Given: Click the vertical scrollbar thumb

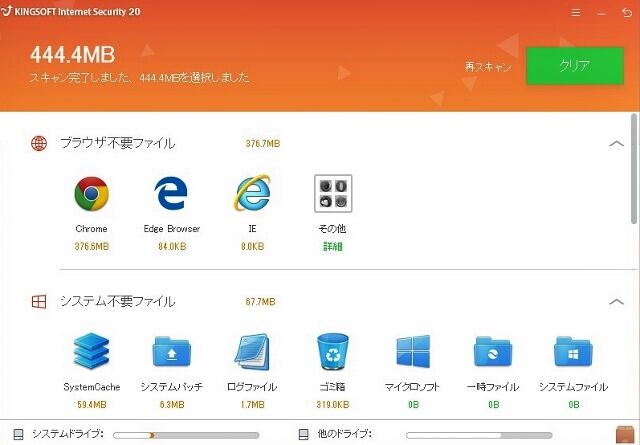Looking at the screenshot, I should [x=634, y=168].
